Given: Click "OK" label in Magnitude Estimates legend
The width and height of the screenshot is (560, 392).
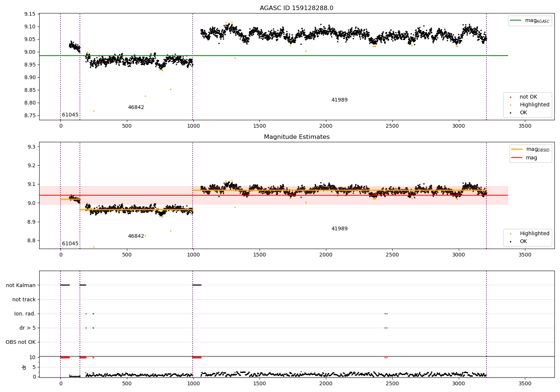Looking at the screenshot, I should [523, 242].
